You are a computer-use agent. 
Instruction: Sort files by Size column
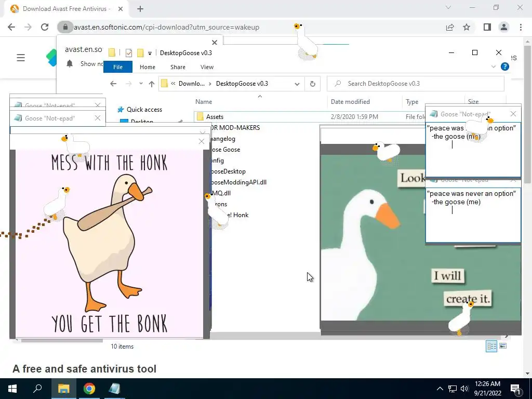click(x=473, y=101)
